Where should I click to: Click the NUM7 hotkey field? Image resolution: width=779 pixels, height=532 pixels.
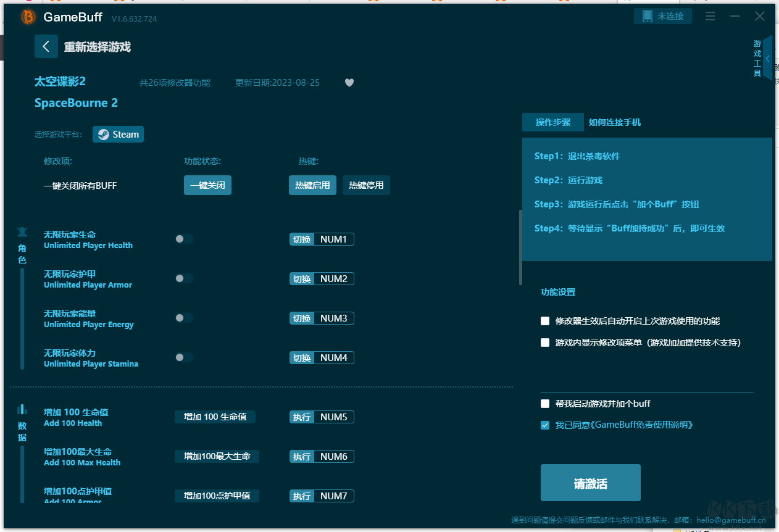[x=334, y=496]
